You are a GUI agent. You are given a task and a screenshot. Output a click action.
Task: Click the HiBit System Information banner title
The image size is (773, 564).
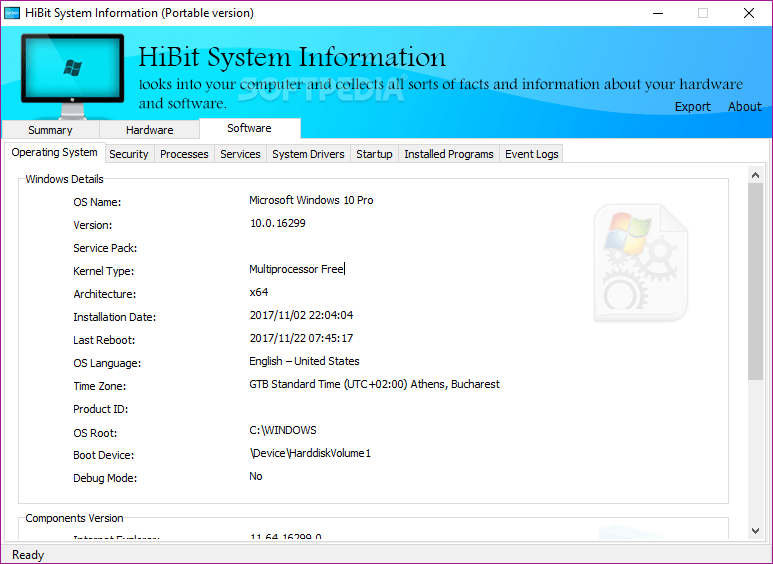[x=292, y=57]
